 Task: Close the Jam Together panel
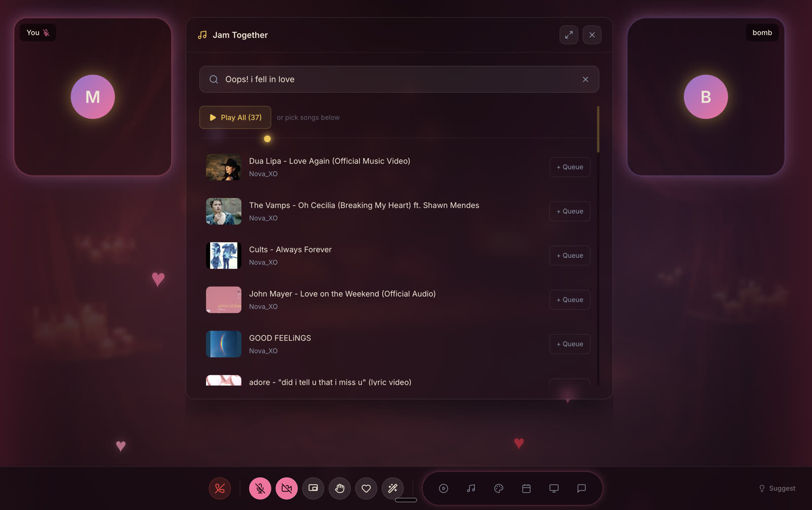pos(592,35)
